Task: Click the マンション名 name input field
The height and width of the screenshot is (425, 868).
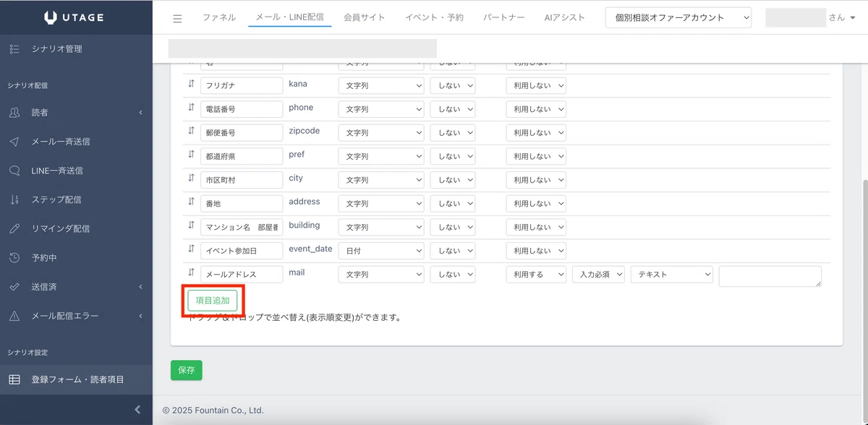Action: [242, 227]
